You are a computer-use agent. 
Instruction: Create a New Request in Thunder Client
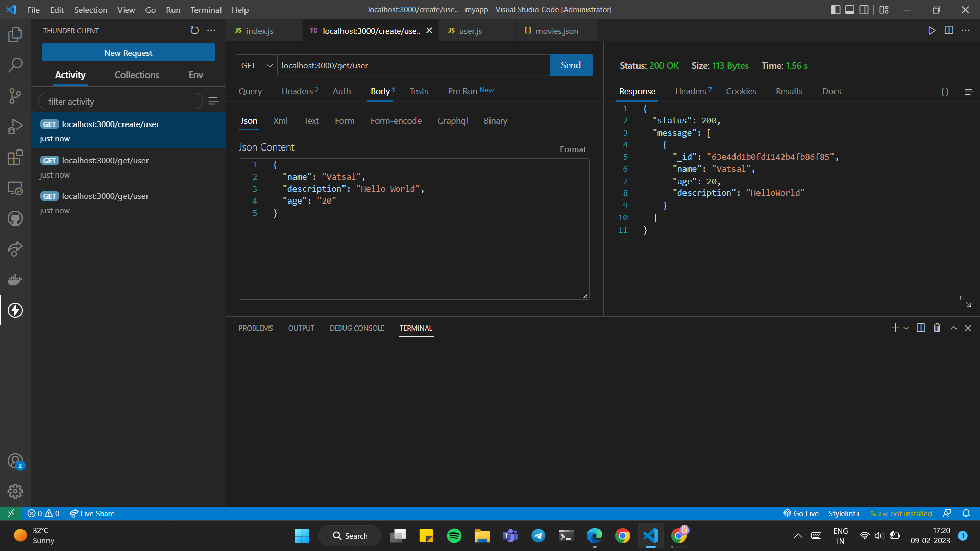click(128, 52)
